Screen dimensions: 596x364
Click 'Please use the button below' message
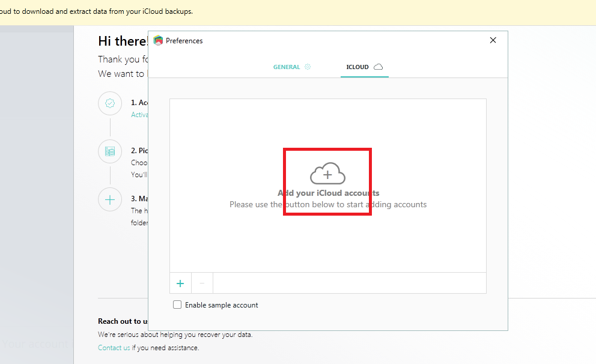point(328,204)
